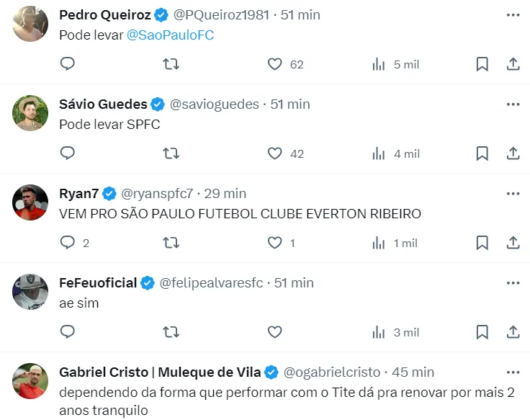Like FeFeuoficial's tweet
This screenshot has height=420, width=530.
coord(275,332)
